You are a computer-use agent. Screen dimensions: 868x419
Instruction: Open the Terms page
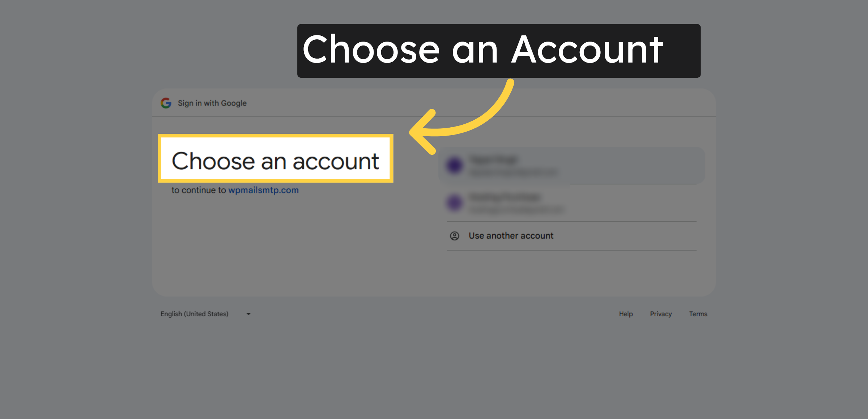[x=698, y=314]
